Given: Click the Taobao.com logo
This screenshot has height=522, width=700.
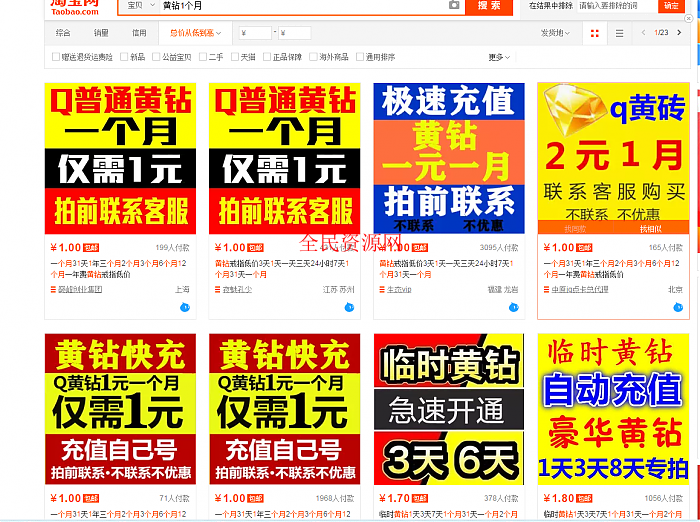Looking at the screenshot, I should 75,8.
